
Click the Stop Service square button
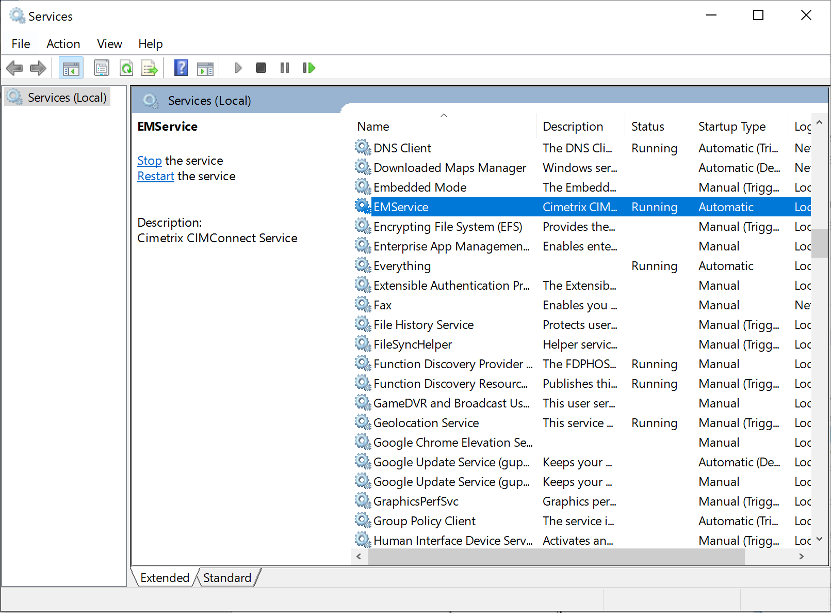click(261, 68)
